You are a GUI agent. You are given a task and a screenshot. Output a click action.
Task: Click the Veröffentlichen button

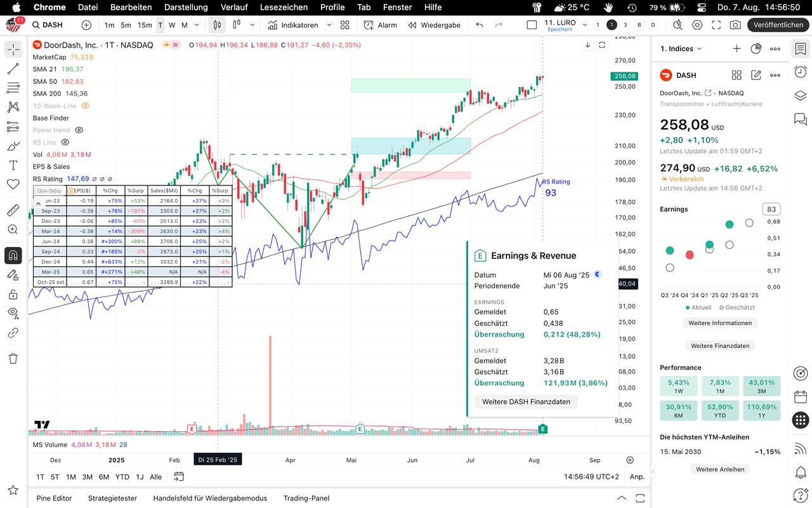(778, 25)
